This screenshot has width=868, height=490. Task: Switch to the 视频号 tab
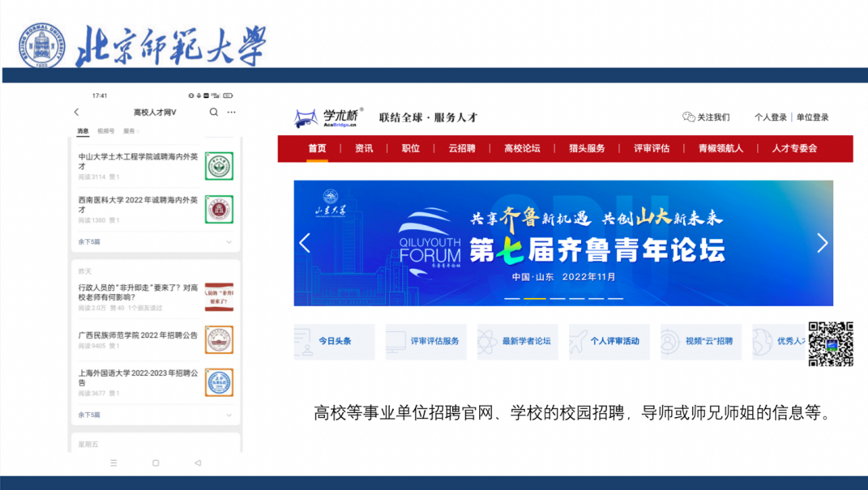tap(106, 131)
